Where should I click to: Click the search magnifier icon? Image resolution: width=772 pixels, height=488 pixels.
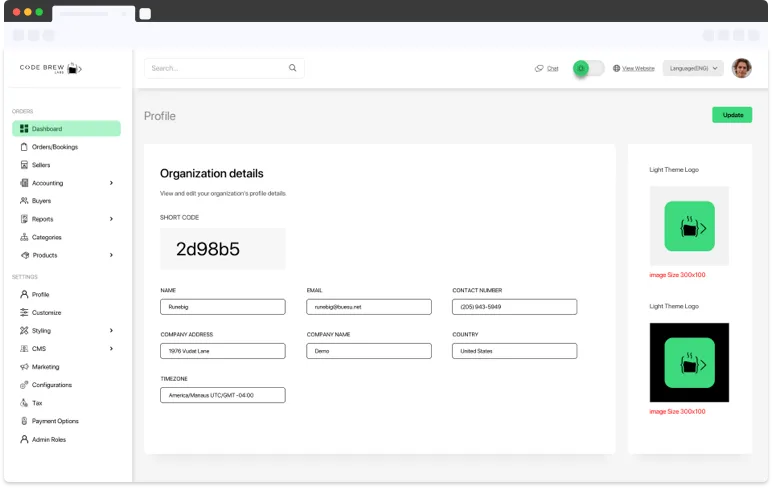coord(293,68)
